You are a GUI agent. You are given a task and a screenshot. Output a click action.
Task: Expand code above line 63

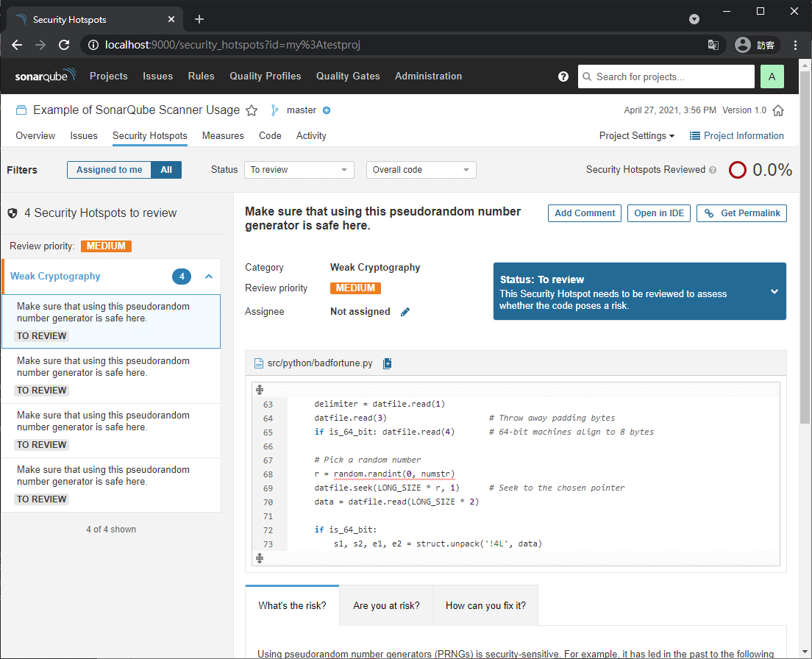tap(260, 390)
